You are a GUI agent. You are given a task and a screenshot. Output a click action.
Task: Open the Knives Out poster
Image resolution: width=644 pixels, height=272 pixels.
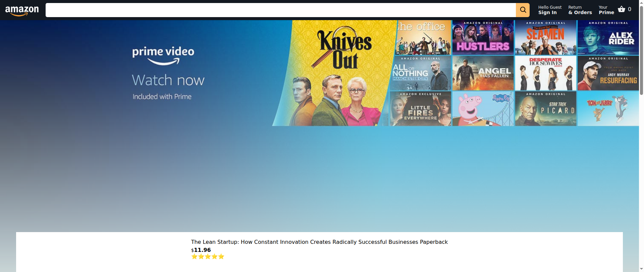(x=335, y=73)
